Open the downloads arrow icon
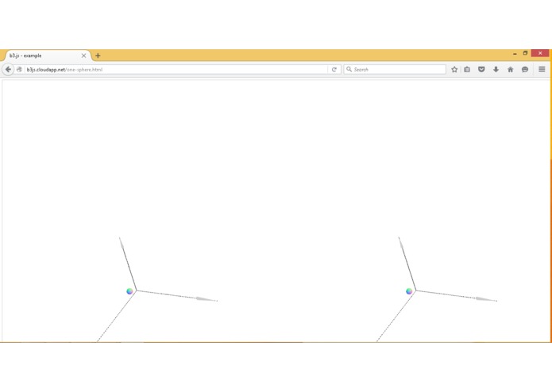 click(x=496, y=70)
